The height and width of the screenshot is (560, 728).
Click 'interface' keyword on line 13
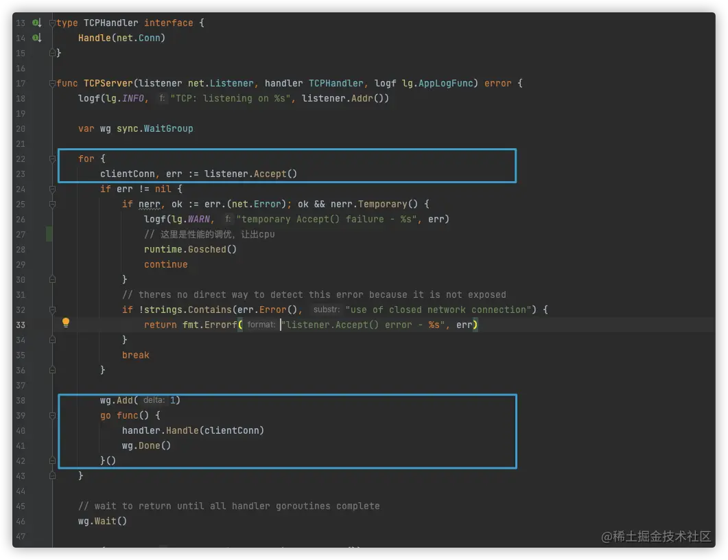169,23
